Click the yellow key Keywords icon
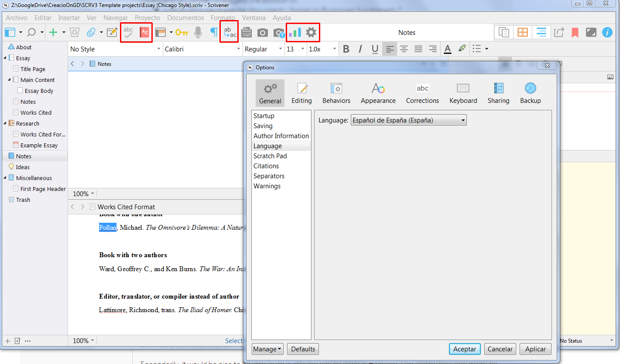This screenshot has height=364, width=620. (182, 32)
